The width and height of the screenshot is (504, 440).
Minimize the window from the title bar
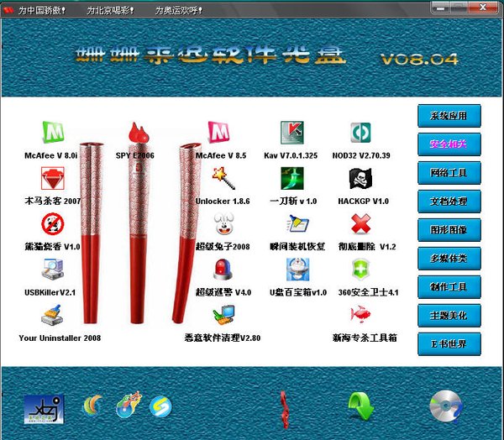(x=441, y=8)
